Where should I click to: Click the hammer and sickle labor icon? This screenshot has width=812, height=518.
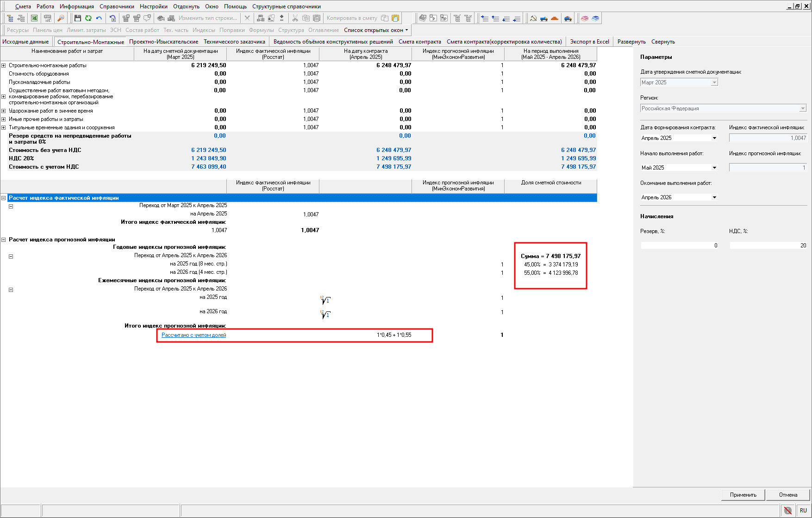tap(533, 18)
